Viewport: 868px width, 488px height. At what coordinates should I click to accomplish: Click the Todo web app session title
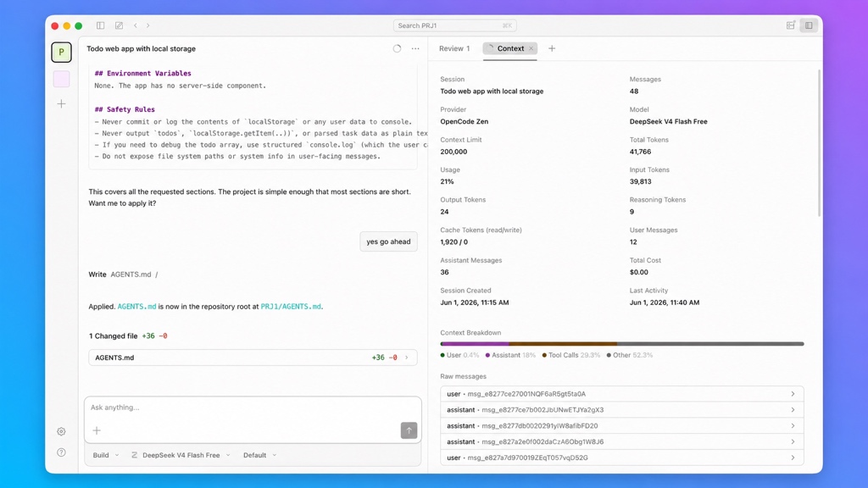tap(142, 48)
